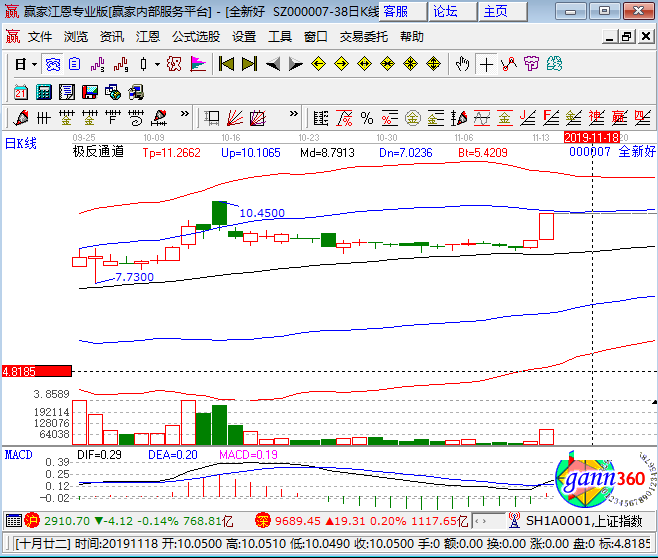Expand the Gann toolbar overflow chevron
The image size is (658, 558).
pyautogui.click(x=294, y=114)
